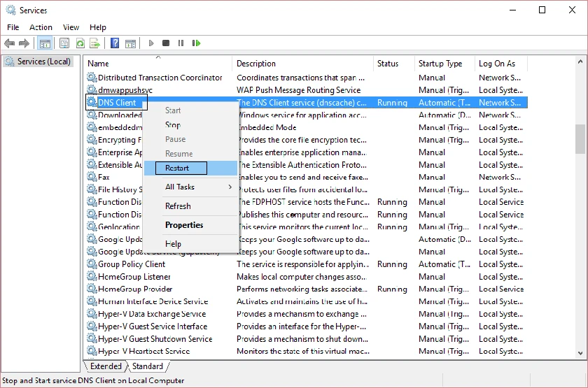Click the Start Service play icon
Image resolution: width=588 pixels, height=388 pixels.
point(151,43)
